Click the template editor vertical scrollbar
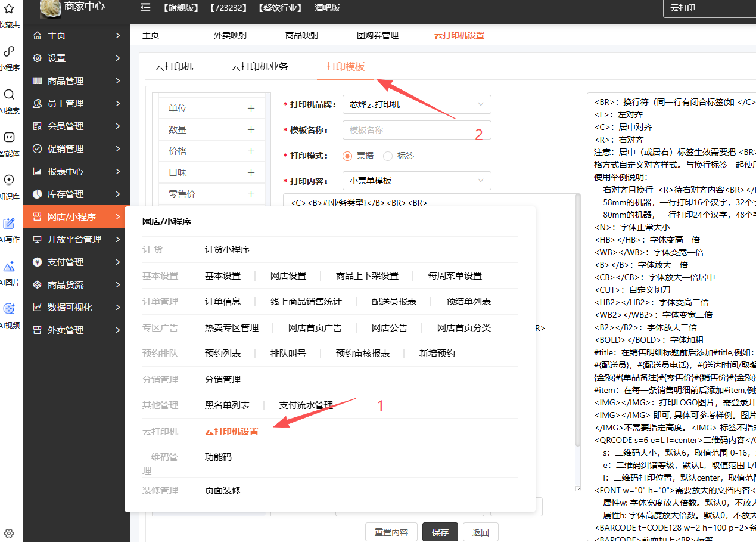Image resolution: width=756 pixels, height=542 pixels. [x=577, y=322]
